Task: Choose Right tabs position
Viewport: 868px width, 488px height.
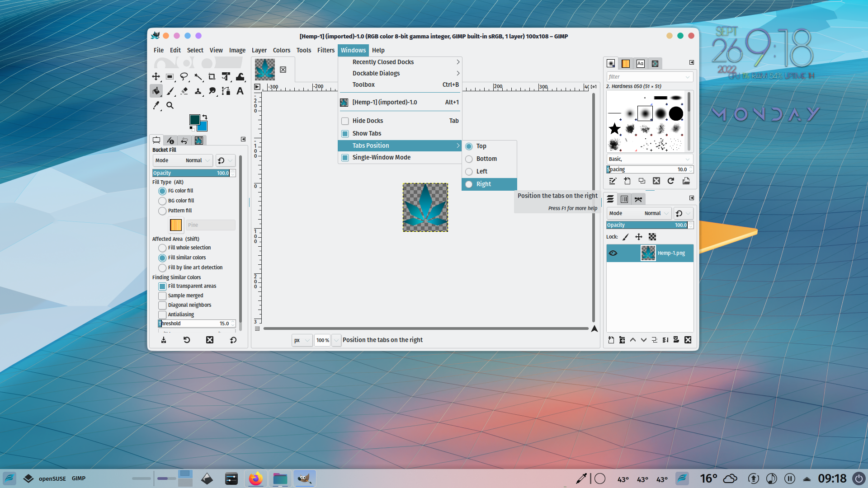Action: click(x=489, y=184)
